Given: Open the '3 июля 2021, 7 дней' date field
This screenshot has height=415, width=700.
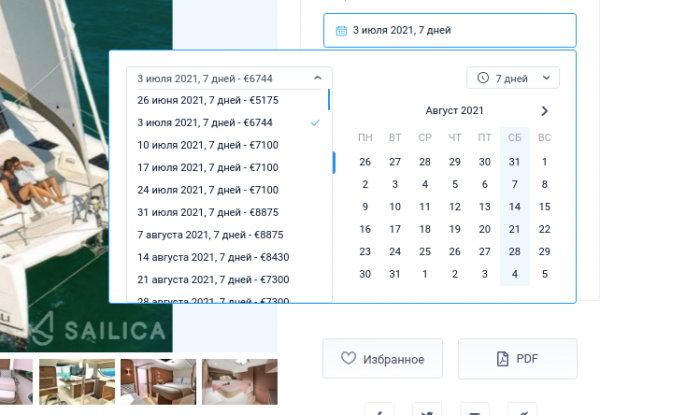Looking at the screenshot, I should (x=450, y=30).
